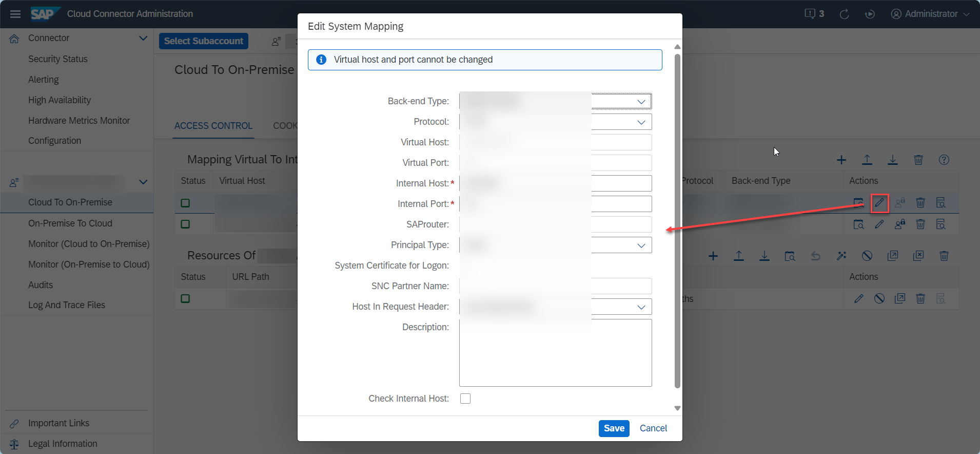Show details icon for second mapping row
This screenshot has height=454, width=980.
[941, 224]
